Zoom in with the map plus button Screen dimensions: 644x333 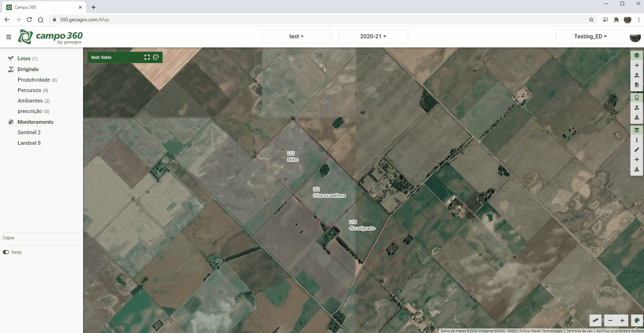[x=622, y=320]
